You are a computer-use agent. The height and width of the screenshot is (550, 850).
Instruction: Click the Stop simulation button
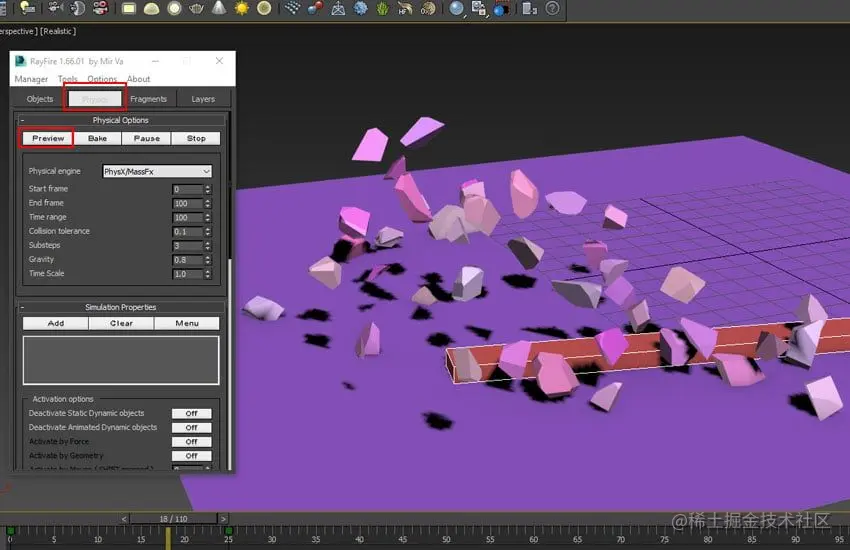point(196,139)
